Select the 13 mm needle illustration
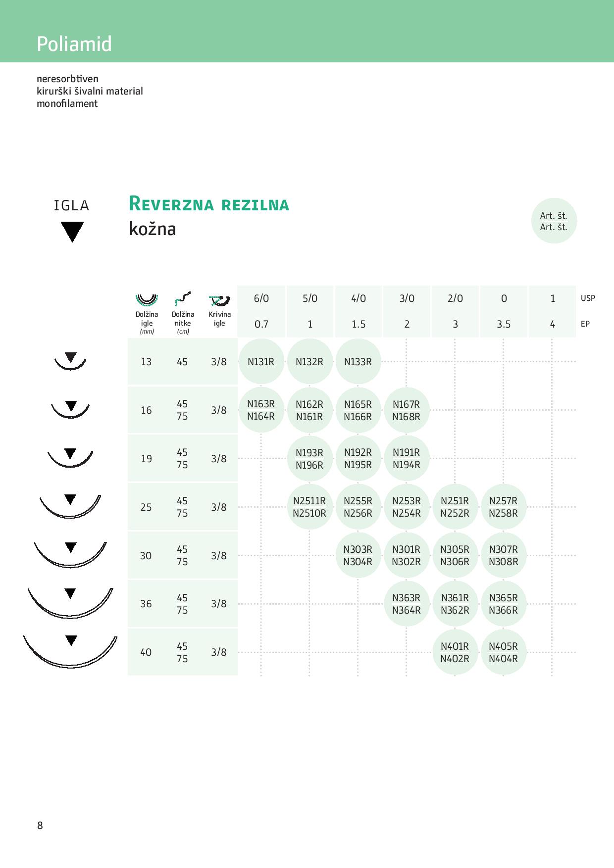614x868 pixels. [x=70, y=361]
